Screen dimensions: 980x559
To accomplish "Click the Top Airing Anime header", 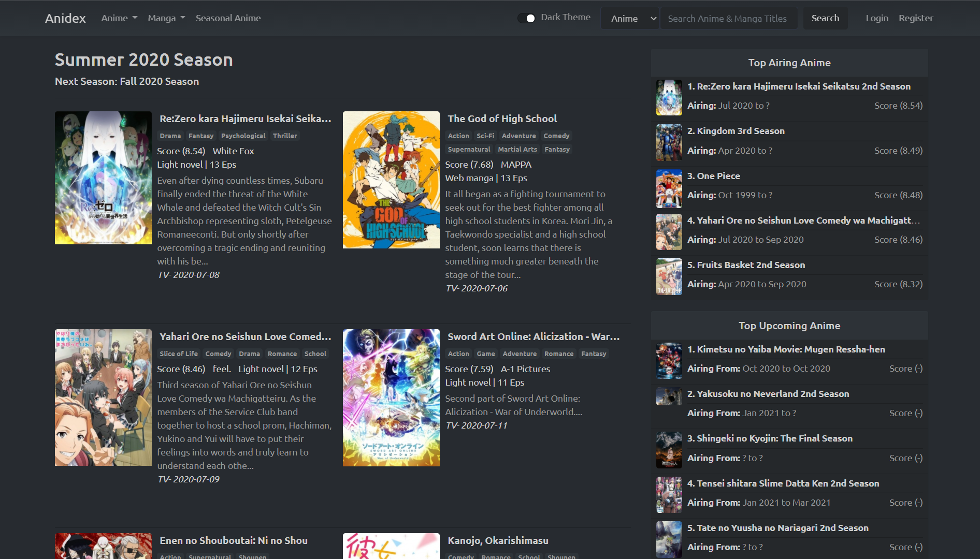I will [x=789, y=63].
